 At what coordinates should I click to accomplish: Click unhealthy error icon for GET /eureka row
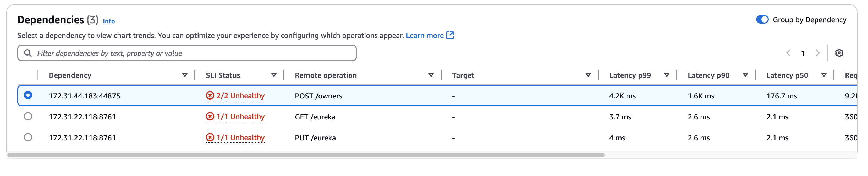coord(210,117)
